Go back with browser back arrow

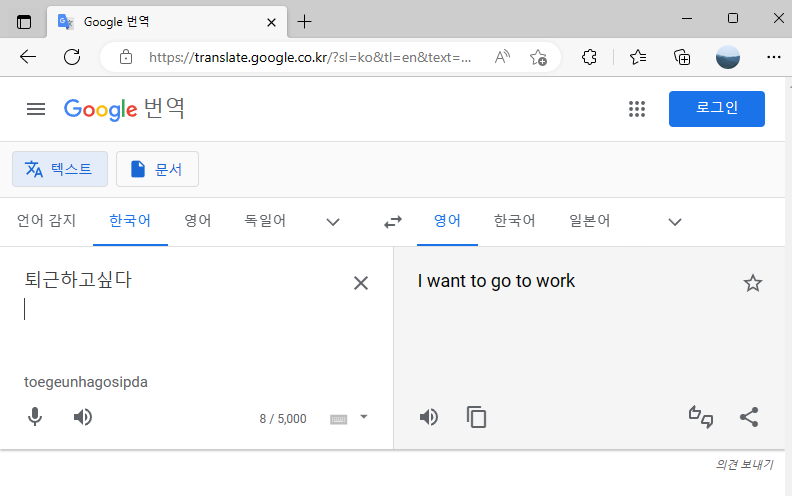click(x=28, y=57)
